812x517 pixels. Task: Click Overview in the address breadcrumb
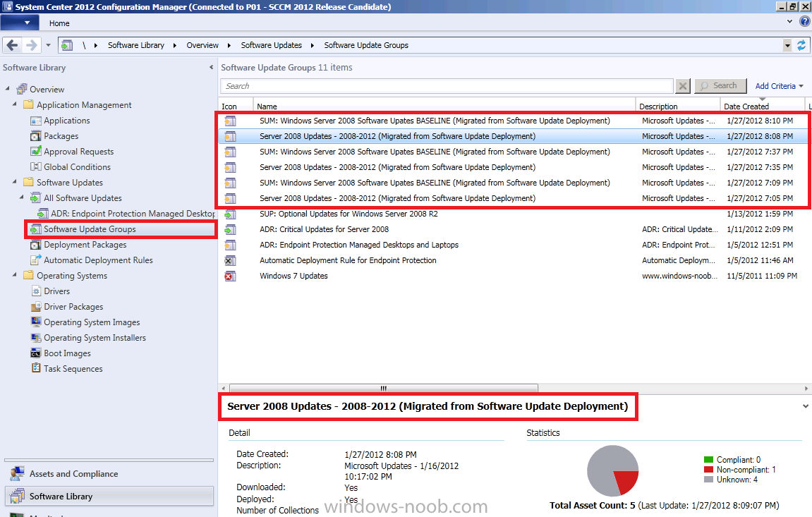point(202,46)
